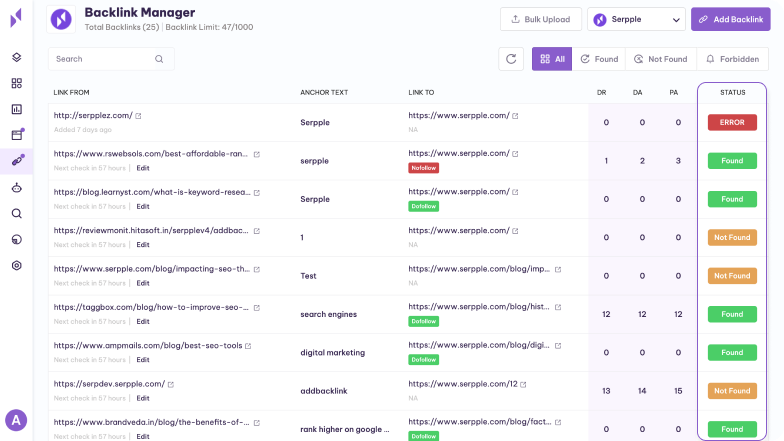Select the Not Found filter tab
Image resolution: width=784 pixels, height=441 pixels.
[660, 59]
